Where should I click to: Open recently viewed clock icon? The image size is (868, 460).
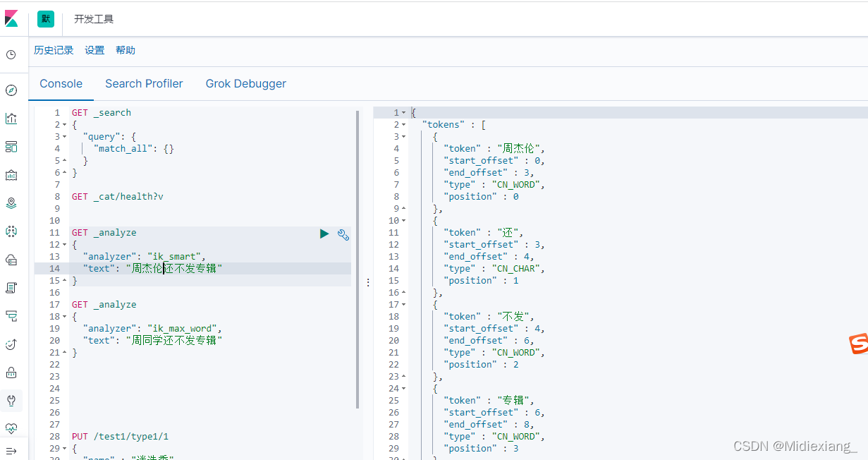(11, 55)
